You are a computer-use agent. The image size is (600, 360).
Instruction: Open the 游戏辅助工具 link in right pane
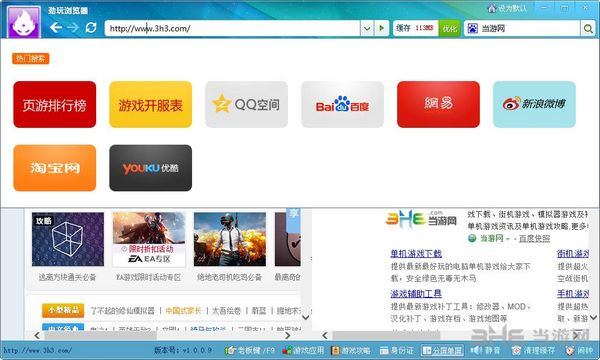(x=416, y=294)
